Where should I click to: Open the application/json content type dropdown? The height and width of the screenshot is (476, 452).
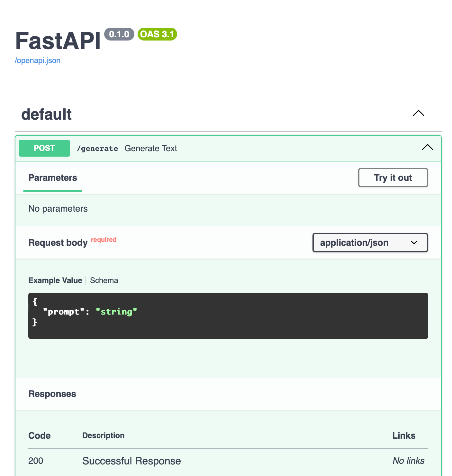coord(370,243)
